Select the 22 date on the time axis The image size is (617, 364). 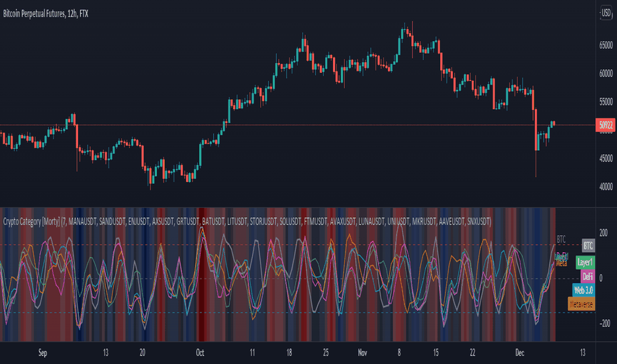(472, 353)
